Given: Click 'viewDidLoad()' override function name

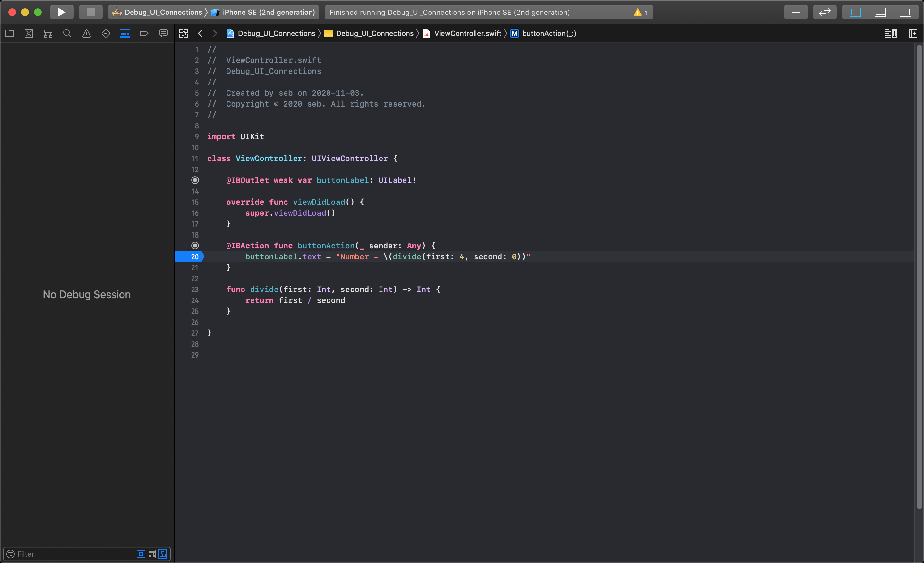Looking at the screenshot, I should [319, 202].
